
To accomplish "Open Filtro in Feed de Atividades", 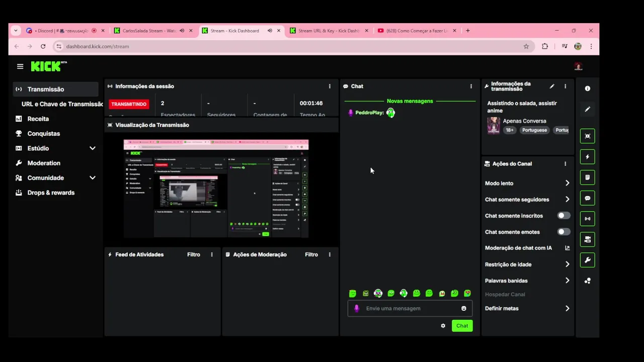I will 194,254.
